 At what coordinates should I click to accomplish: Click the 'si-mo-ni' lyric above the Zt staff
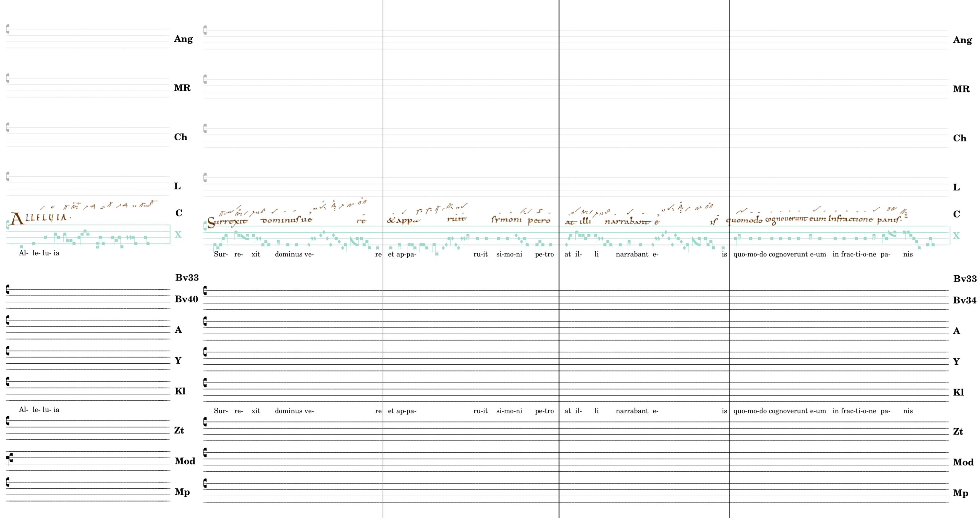click(x=509, y=411)
